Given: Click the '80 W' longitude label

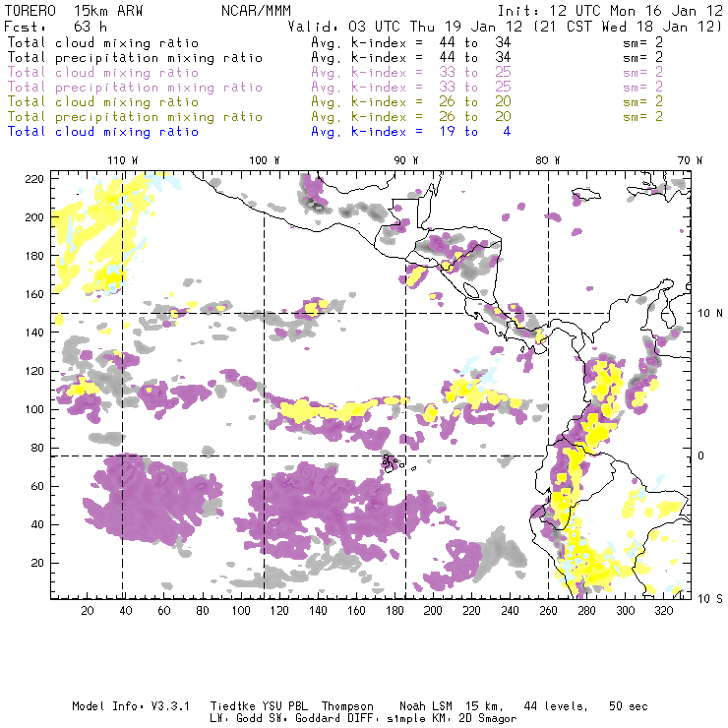Looking at the screenshot, I should tap(548, 160).
